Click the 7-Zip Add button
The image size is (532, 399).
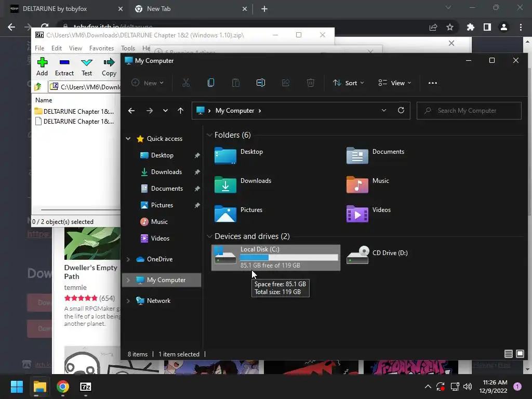tap(42, 66)
